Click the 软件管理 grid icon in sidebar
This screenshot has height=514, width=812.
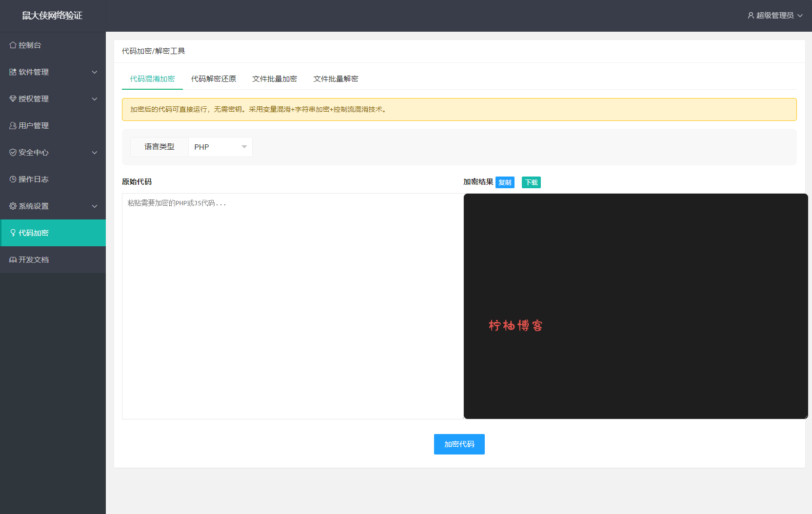tap(13, 72)
